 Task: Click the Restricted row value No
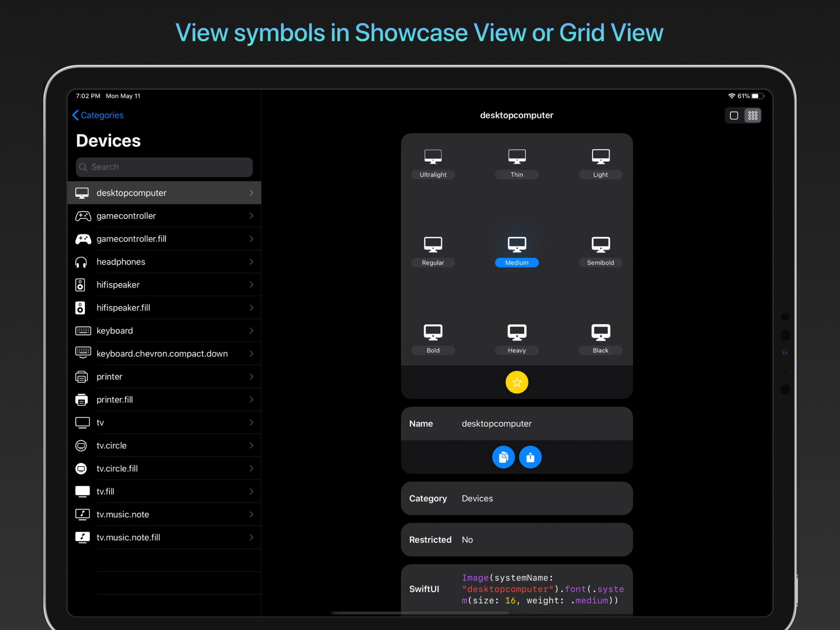467,540
